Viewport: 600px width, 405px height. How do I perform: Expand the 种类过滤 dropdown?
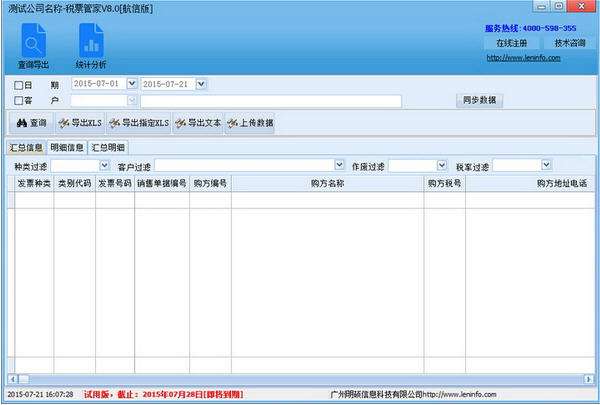[x=104, y=165]
